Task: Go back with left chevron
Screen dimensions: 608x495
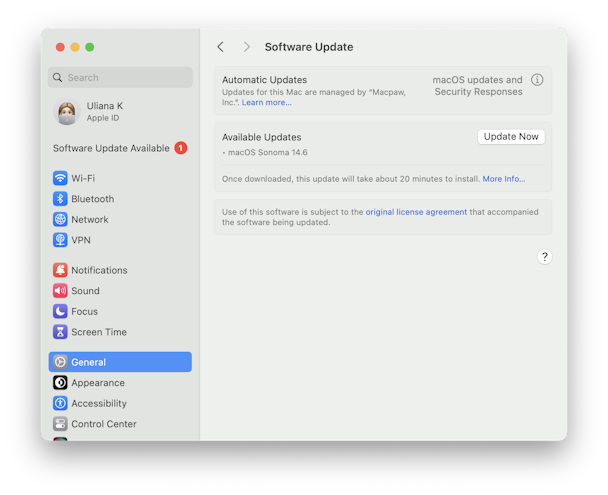Action: pyautogui.click(x=221, y=47)
